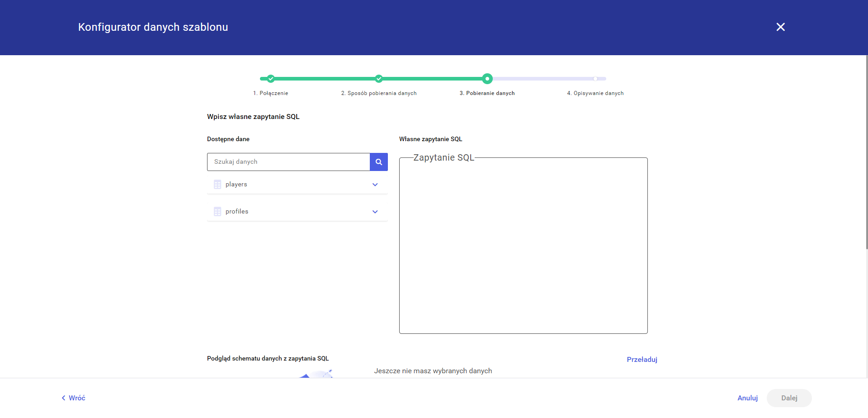Click the "Wpisz własne zapytanie SQL" heading

pyautogui.click(x=253, y=117)
